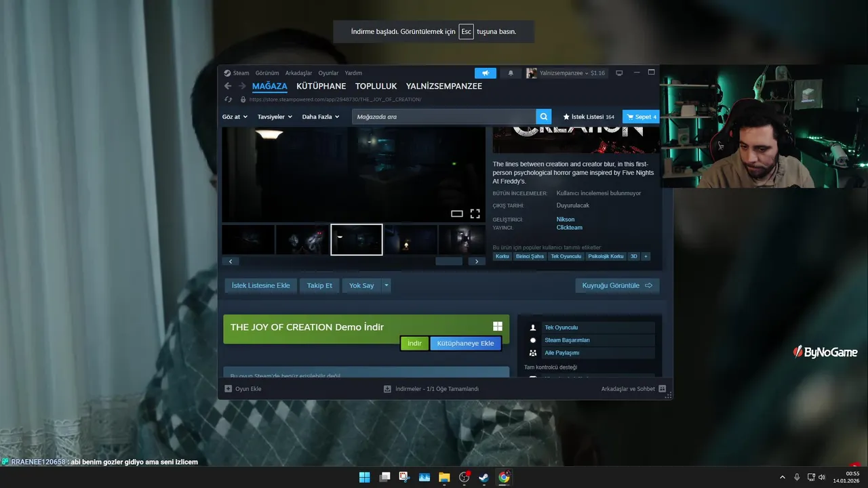The width and height of the screenshot is (868, 488).
Task: Open Steam notifications bell
Action: [x=511, y=73]
